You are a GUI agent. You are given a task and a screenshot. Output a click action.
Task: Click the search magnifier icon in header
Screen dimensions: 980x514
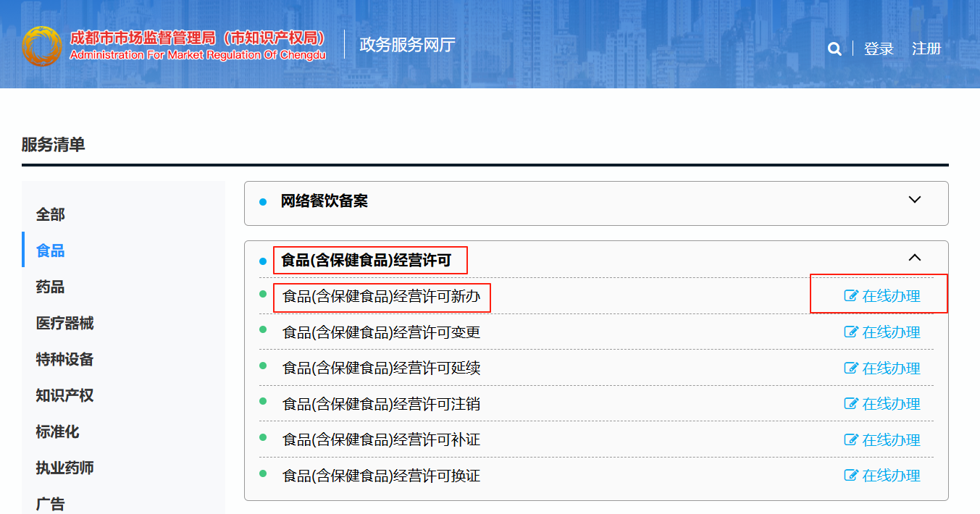point(834,49)
